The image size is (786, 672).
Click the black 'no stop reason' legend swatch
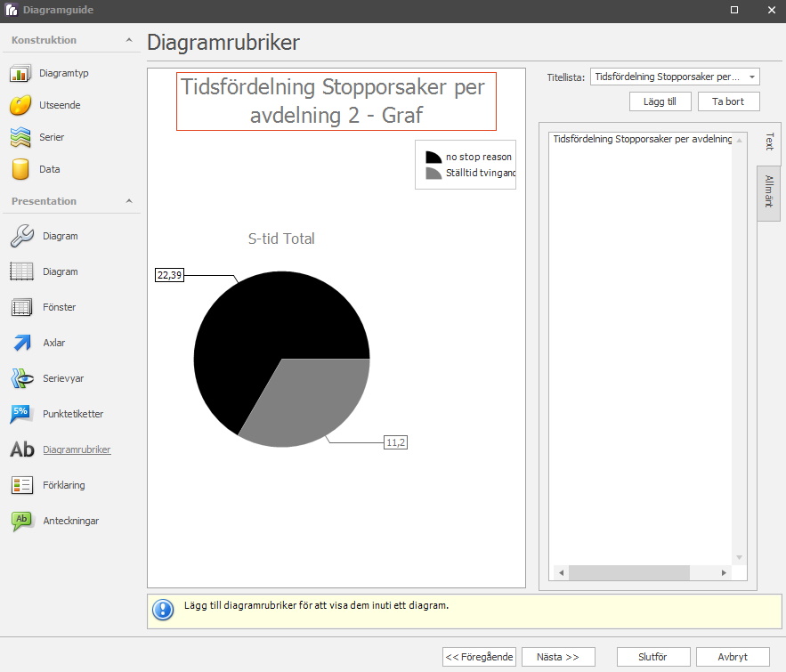(434, 158)
